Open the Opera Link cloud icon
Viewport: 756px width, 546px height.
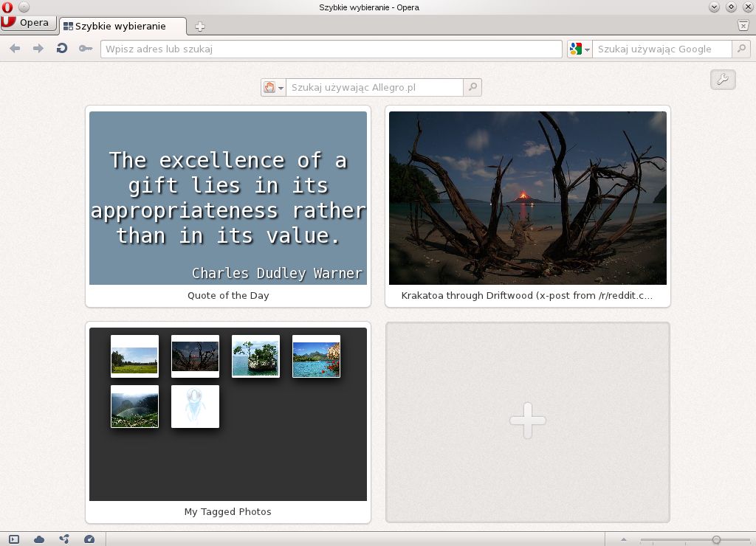point(39,540)
